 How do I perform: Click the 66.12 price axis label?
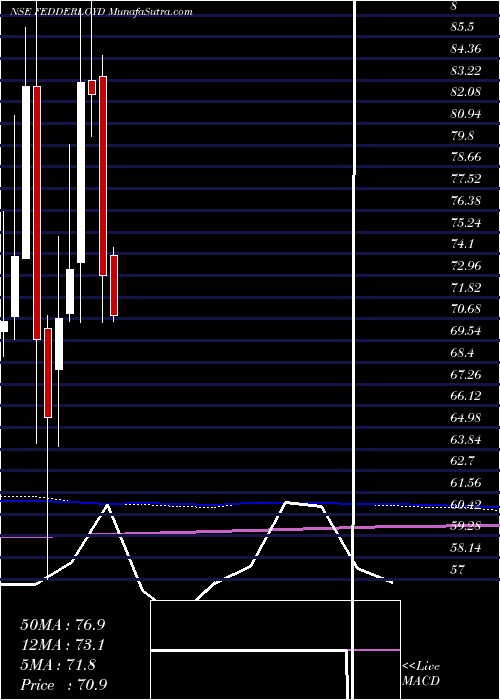(466, 396)
